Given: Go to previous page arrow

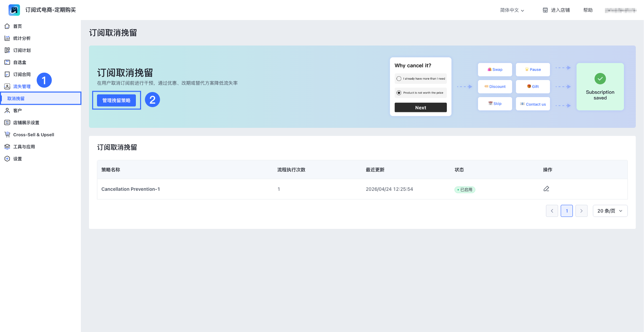Looking at the screenshot, I should click(552, 211).
